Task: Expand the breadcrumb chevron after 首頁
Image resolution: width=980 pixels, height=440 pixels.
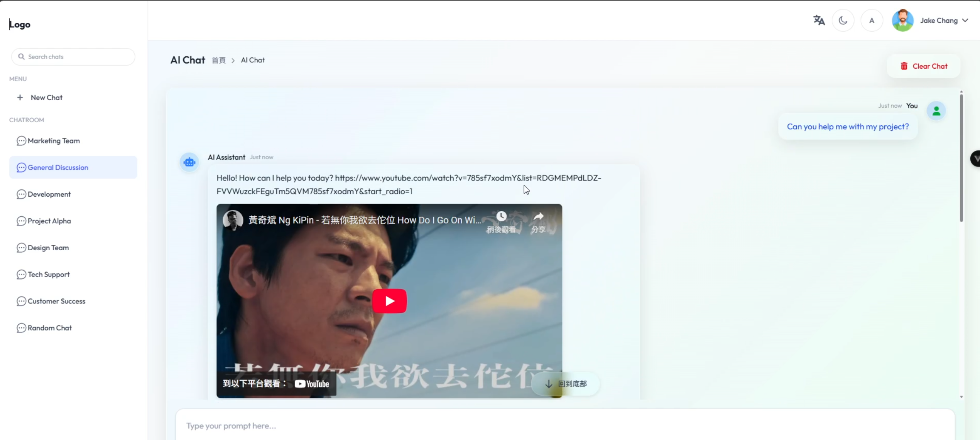Action: [233, 61]
